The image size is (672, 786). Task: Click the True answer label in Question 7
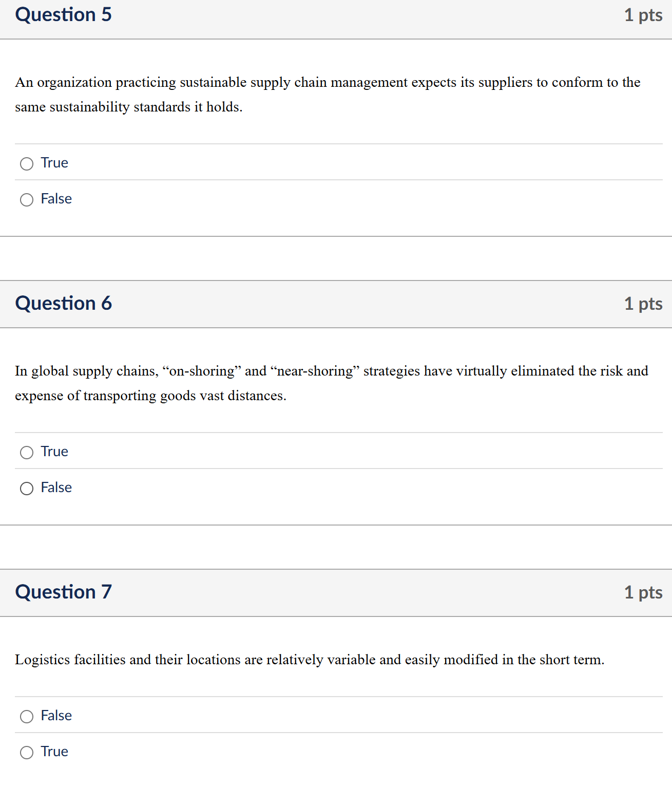point(54,751)
